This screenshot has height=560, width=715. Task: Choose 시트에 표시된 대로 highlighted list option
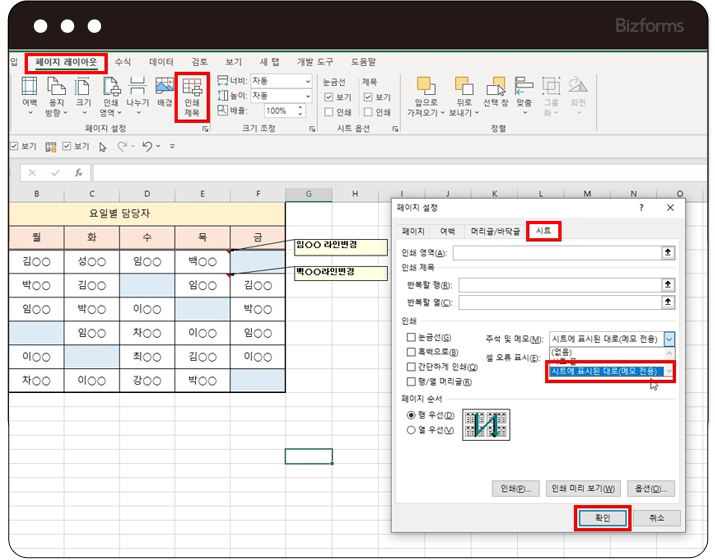click(604, 371)
